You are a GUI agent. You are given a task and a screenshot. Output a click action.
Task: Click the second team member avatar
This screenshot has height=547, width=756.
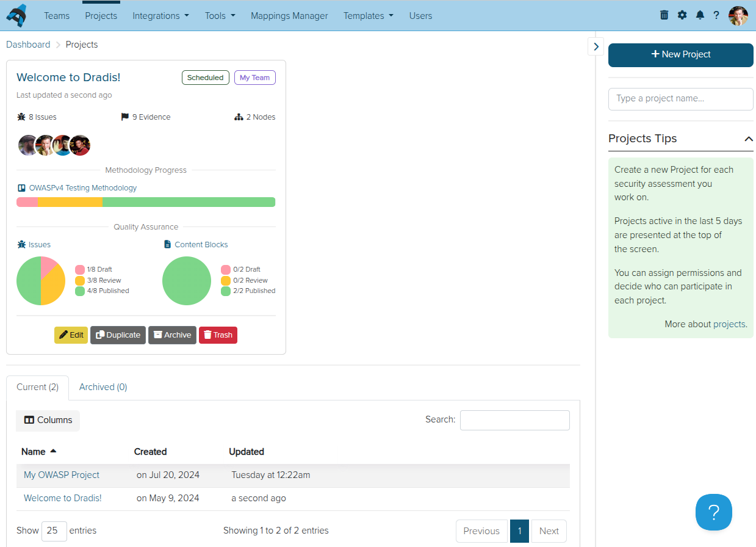tap(45, 145)
